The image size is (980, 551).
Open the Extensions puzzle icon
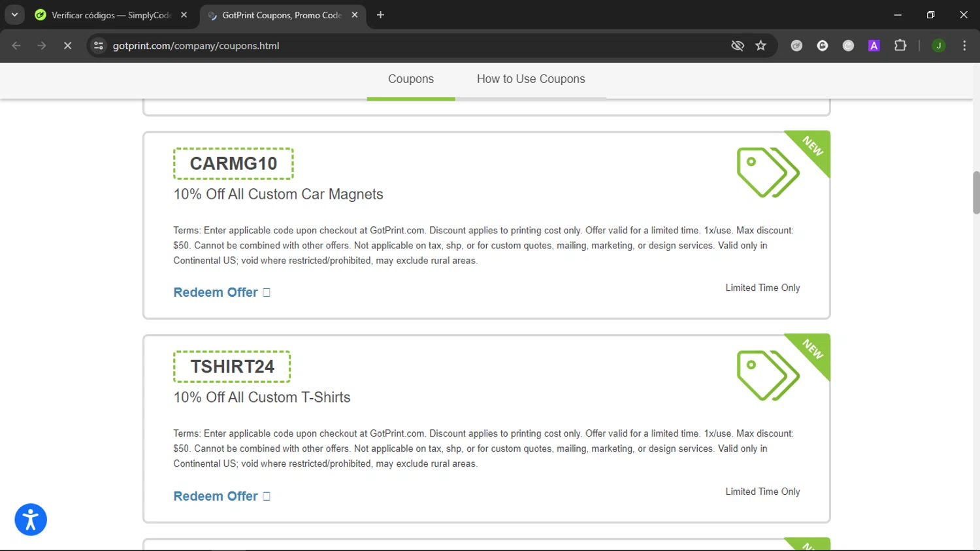(900, 46)
